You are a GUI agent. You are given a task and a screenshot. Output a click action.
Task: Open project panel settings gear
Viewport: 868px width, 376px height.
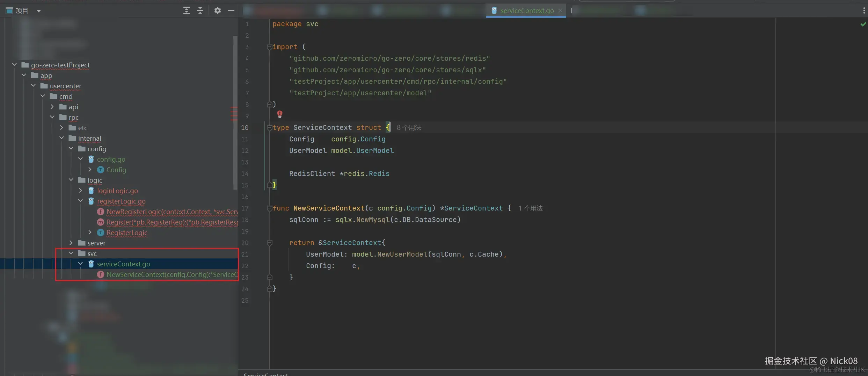pos(217,10)
